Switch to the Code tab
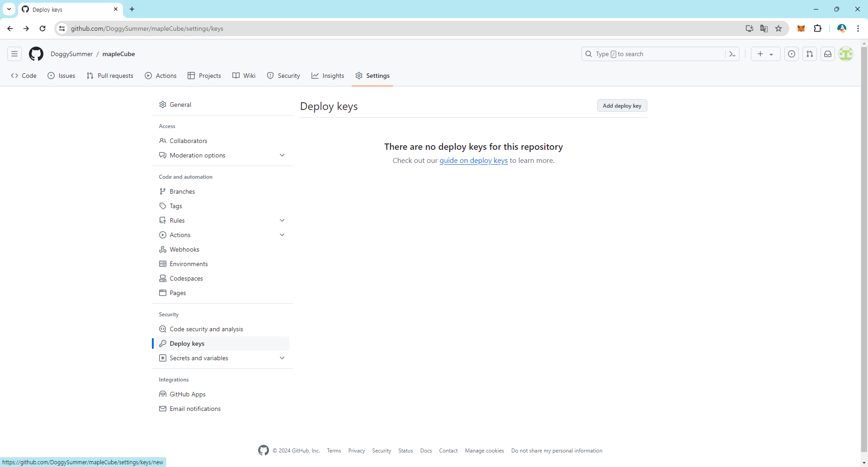The image size is (868, 467). click(x=24, y=76)
